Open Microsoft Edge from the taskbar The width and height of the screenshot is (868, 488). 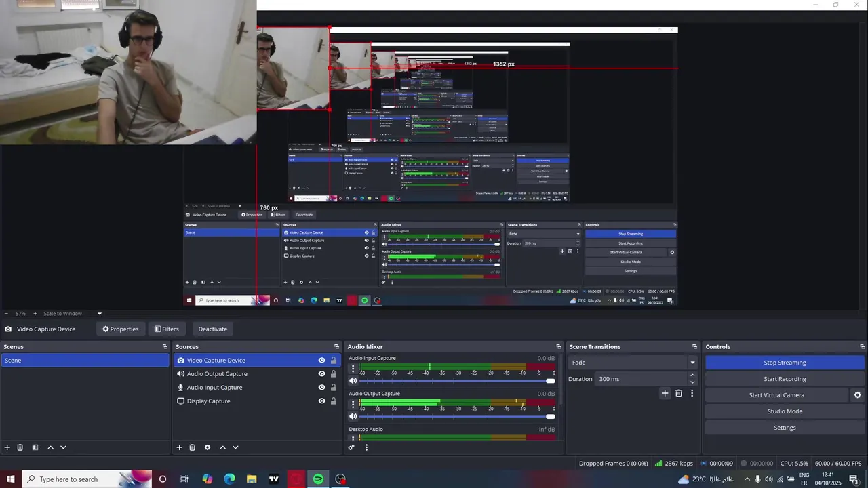229,479
